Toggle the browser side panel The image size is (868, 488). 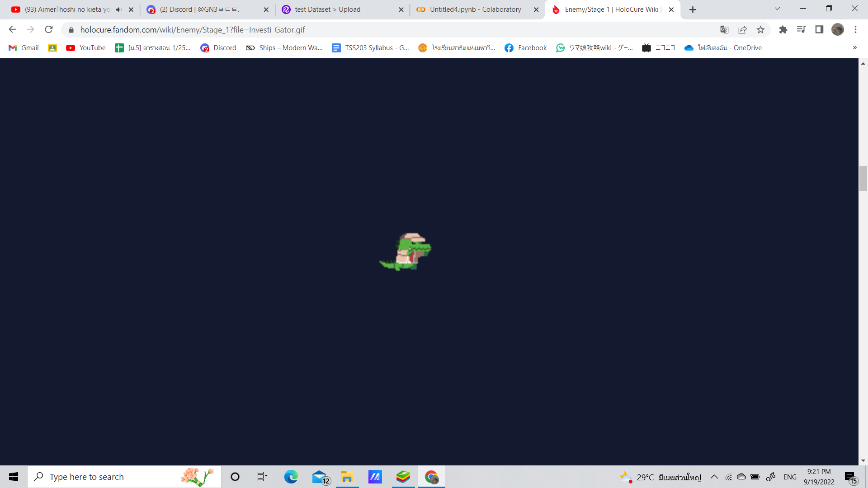point(819,30)
